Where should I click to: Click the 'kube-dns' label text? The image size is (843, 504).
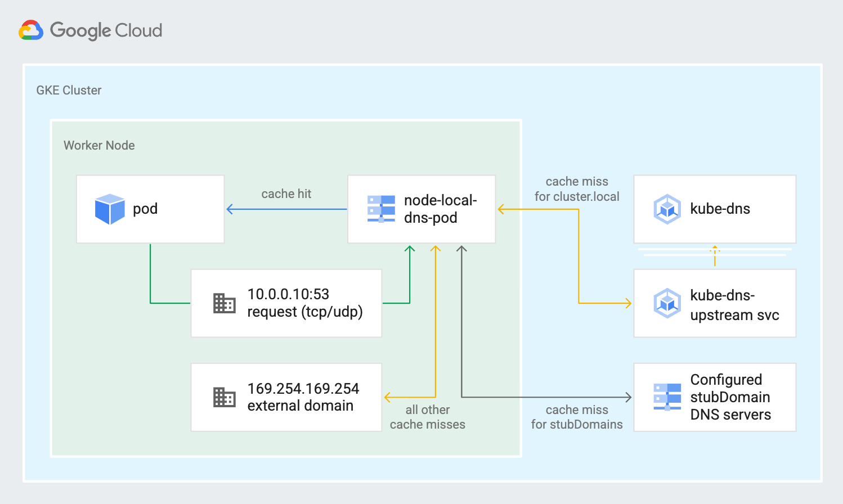coord(720,209)
